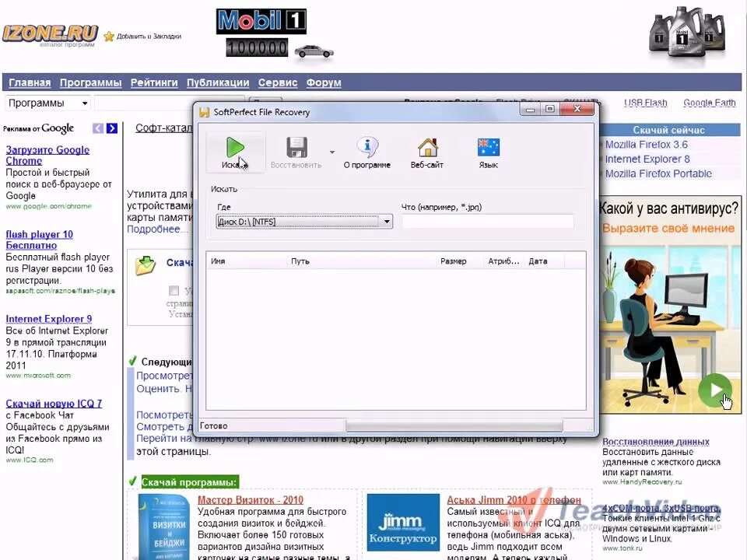Screen dimensions: 747x560
Task: Open Сервис in site navigation
Action: (x=278, y=82)
